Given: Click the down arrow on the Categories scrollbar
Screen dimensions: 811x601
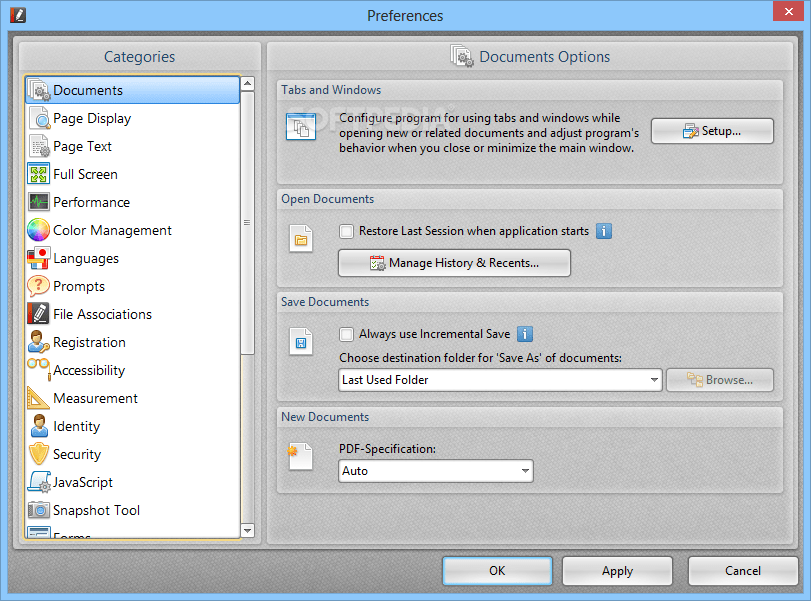Looking at the screenshot, I should pos(247,531).
